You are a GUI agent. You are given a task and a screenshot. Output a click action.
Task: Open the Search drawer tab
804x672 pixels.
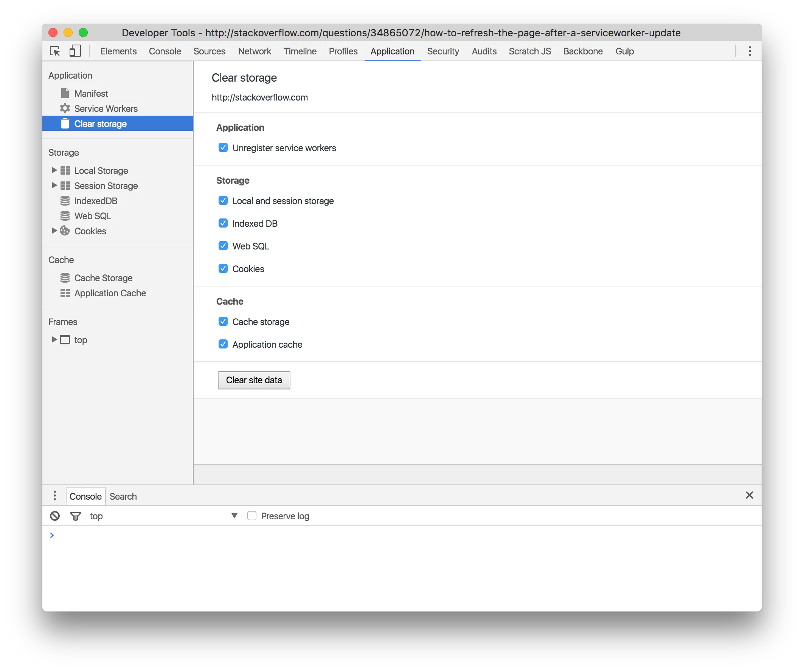(123, 496)
